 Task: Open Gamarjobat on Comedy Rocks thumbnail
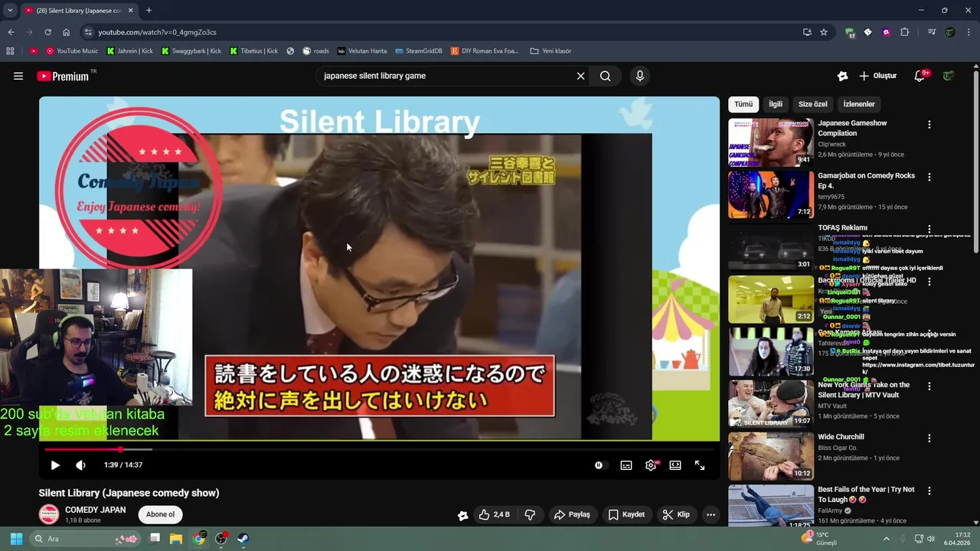click(770, 194)
